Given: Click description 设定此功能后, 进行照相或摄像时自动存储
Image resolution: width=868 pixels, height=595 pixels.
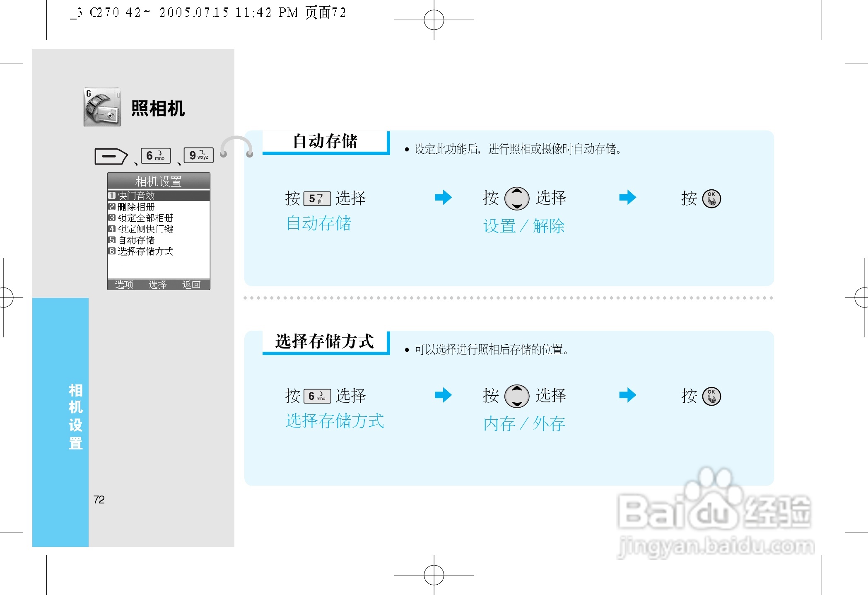Looking at the screenshot, I should [518, 149].
